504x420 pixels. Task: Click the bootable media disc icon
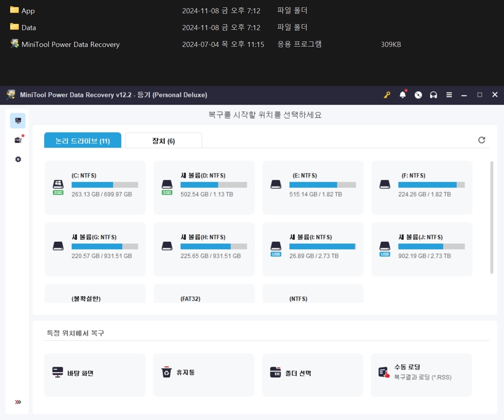[x=418, y=95]
